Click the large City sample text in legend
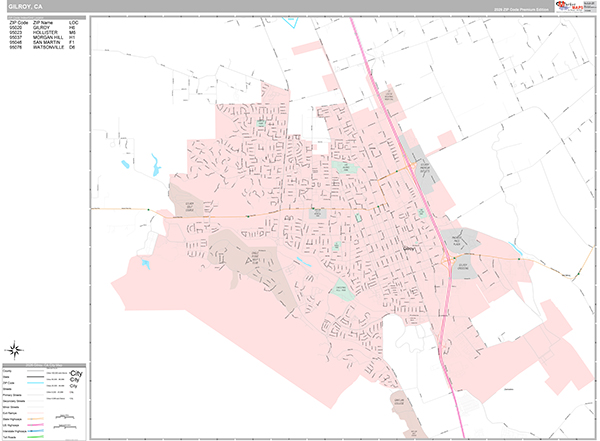This screenshot has height=441, width=600. [76, 373]
